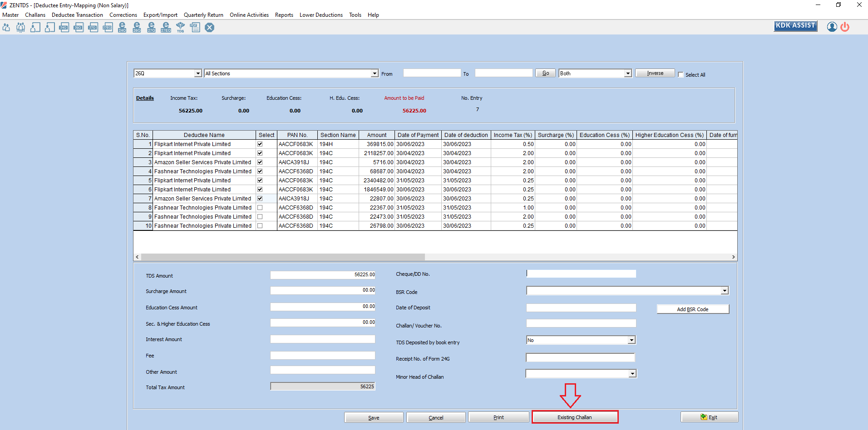Open the Tools menu
868x430 pixels.
tap(355, 15)
